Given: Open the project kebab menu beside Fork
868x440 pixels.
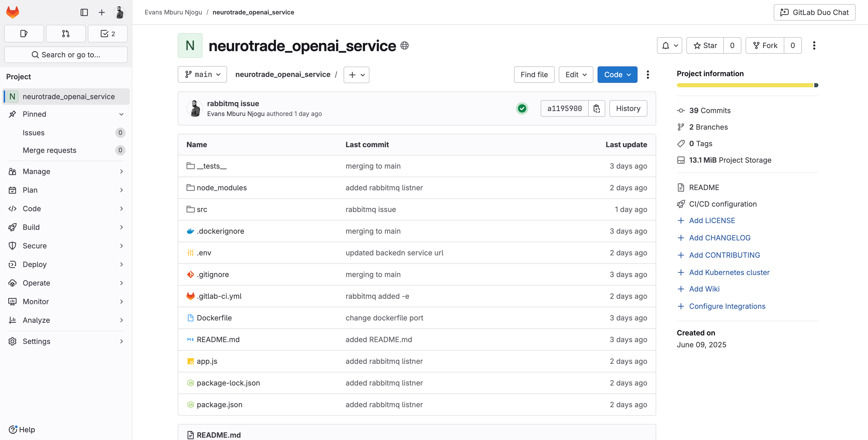Looking at the screenshot, I should pyautogui.click(x=814, y=45).
